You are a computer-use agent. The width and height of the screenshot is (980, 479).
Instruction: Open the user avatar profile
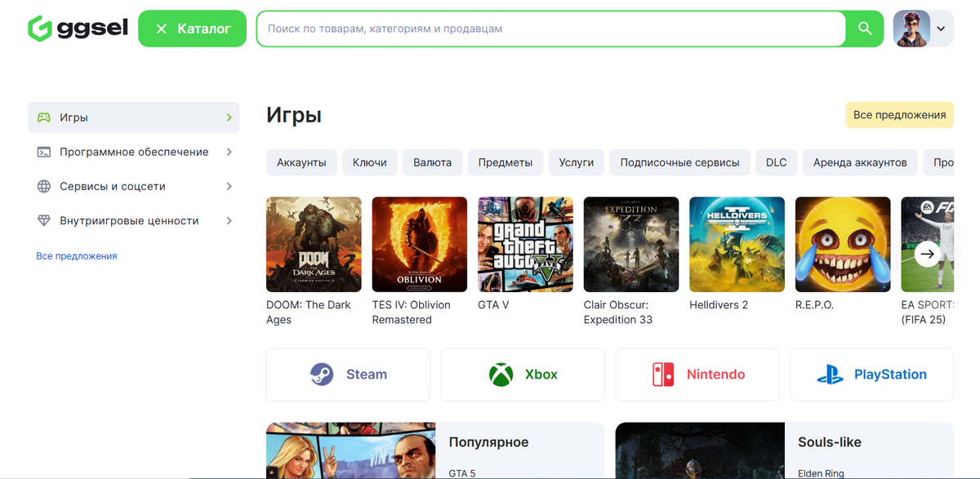pos(911,29)
